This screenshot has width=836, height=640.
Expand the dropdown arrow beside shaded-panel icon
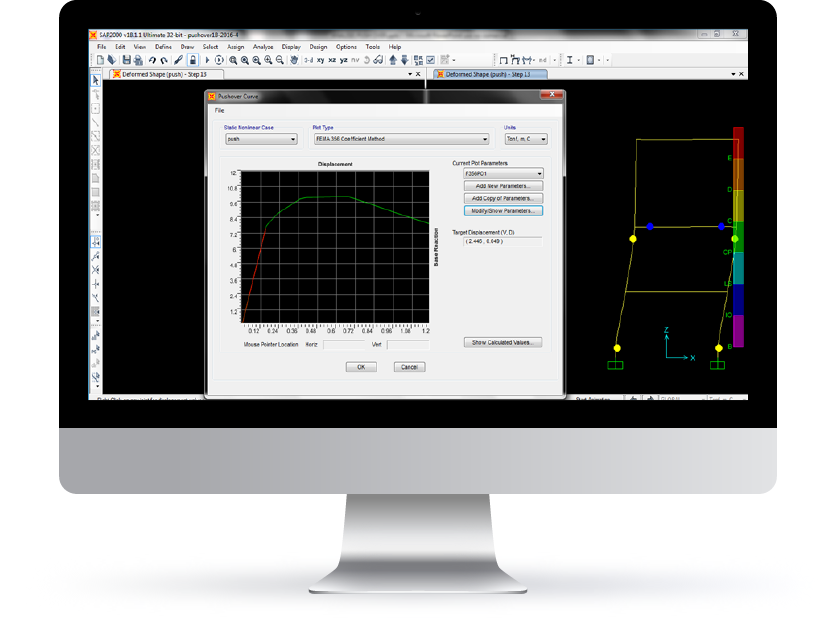pos(599,60)
